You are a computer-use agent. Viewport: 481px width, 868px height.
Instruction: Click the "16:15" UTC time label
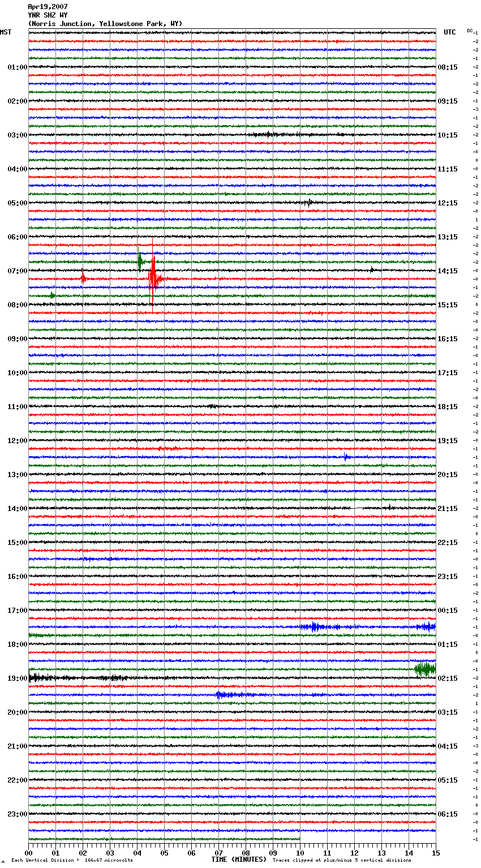tap(448, 339)
